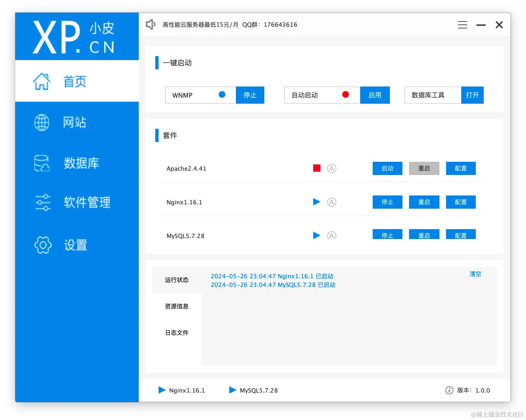Image resolution: width=526 pixels, height=420 pixels.
Task: Open 配置 for Nginx1.16.1
Action: 461,202
